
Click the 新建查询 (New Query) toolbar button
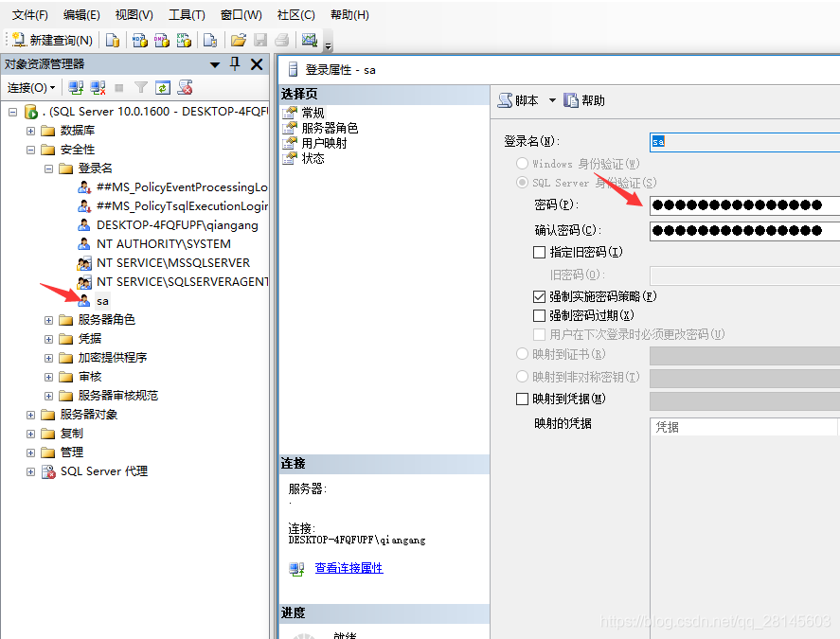[52, 40]
